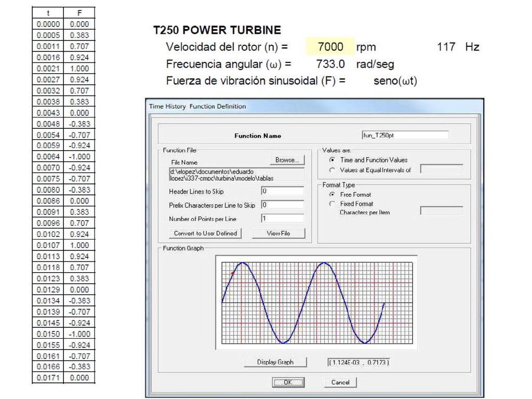Click table cell t = 0.0086
The height and width of the screenshot is (399, 532).
click(48, 201)
